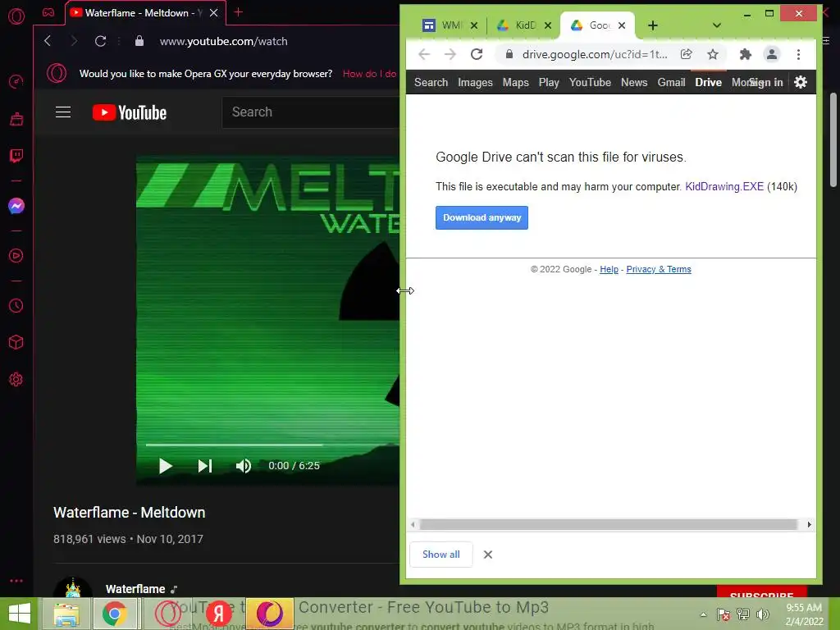Open Messenger in Opera sidebar
This screenshot has width=840, height=630.
click(x=16, y=206)
